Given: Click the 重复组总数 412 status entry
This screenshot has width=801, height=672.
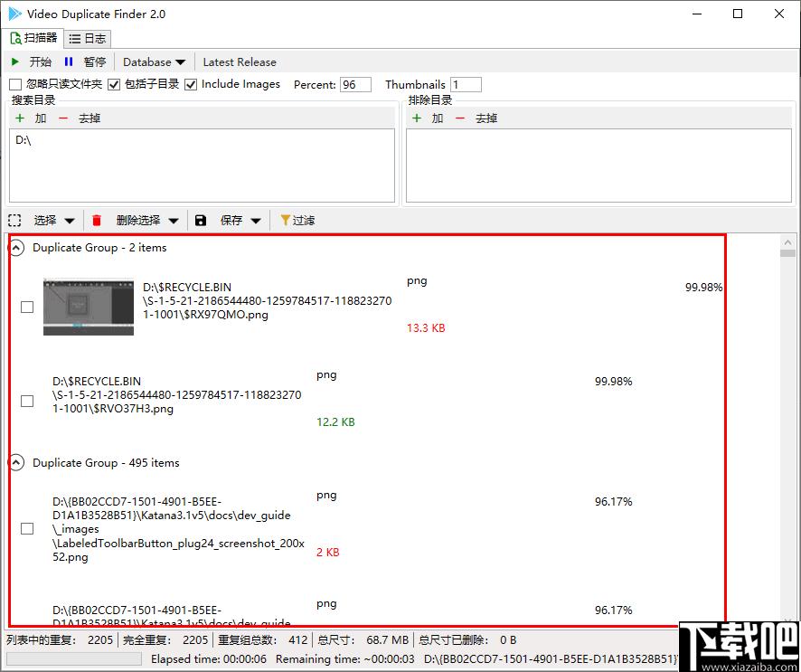Looking at the screenshot, I should point(262,639).
